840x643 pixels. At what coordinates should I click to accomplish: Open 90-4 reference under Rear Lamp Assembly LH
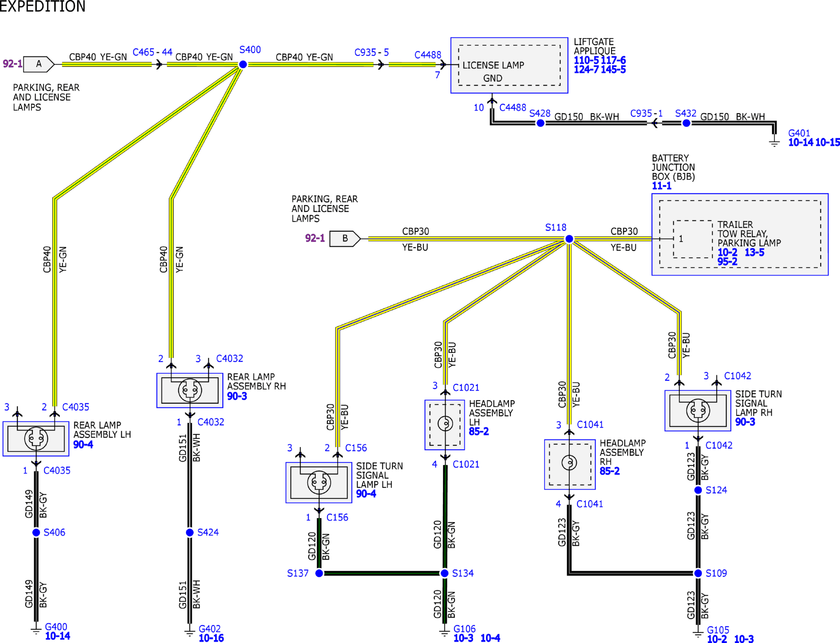coord(83,445)
